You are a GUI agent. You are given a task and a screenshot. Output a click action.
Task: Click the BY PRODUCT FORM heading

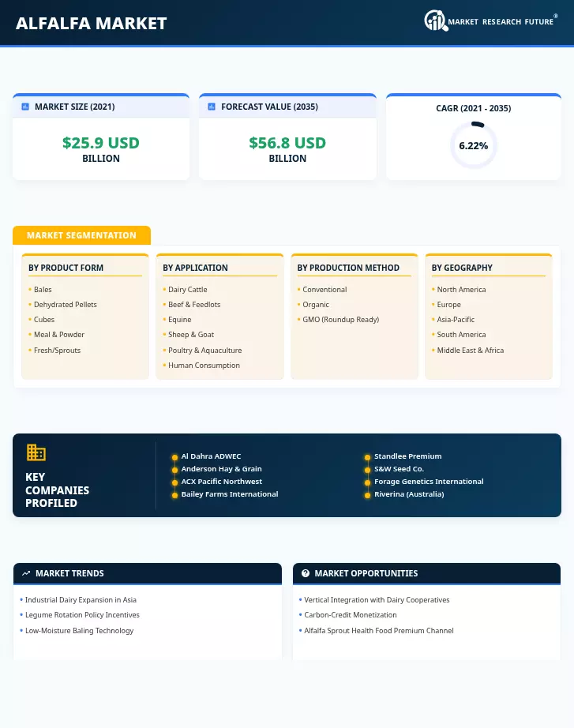tap(66, 268)
